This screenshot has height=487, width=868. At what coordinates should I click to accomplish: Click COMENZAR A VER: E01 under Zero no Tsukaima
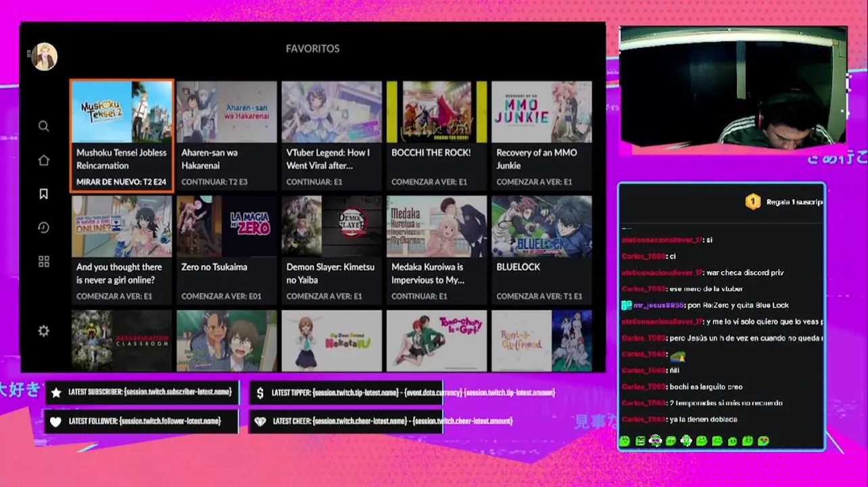(x=221, y=296)
